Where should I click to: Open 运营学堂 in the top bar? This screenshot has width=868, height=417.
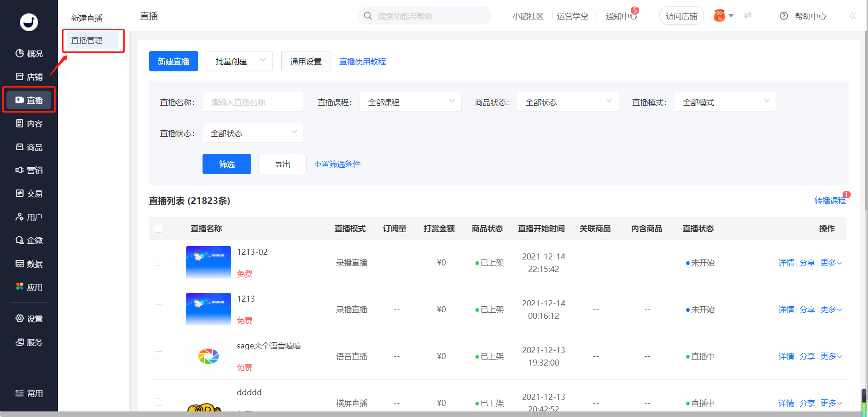572,16
